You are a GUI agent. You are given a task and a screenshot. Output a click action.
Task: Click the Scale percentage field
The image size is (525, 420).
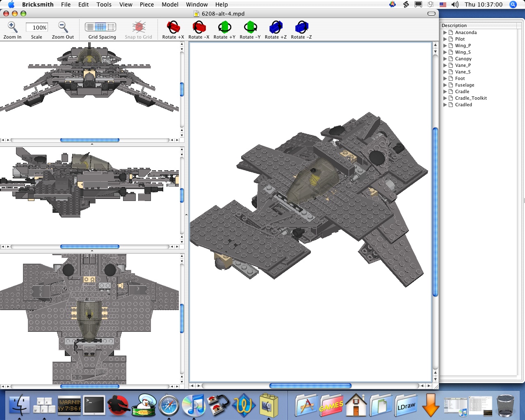coord(37,27)
